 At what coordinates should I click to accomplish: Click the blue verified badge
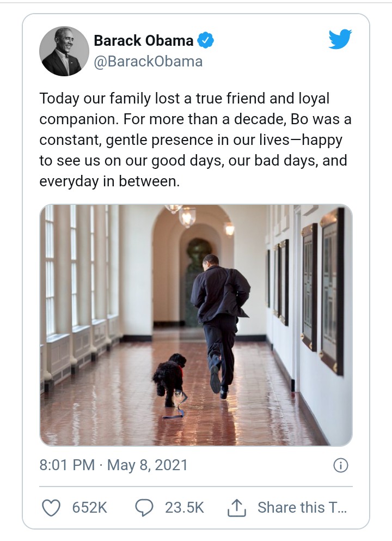point(205,40)
